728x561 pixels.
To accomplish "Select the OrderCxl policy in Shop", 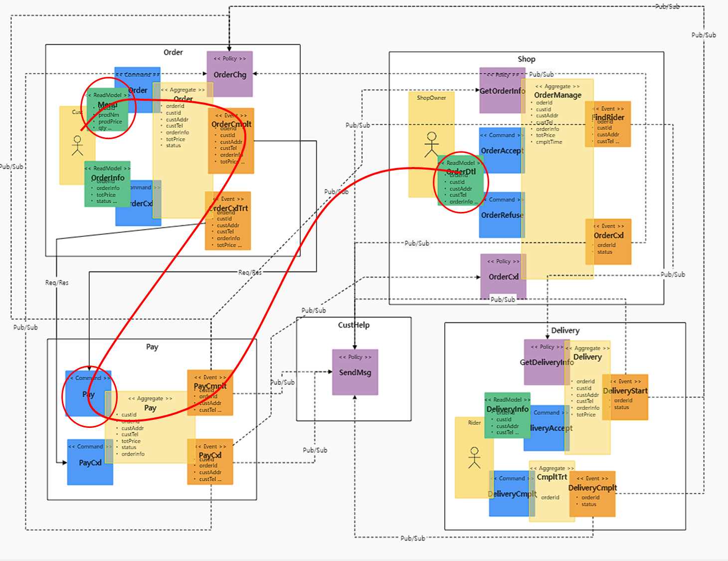I will point(503,277).
